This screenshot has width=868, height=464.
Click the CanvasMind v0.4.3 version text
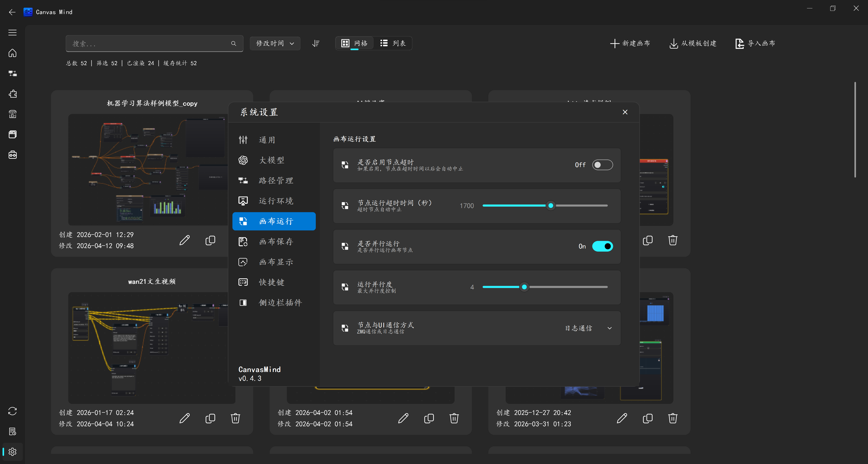[259, 374]
